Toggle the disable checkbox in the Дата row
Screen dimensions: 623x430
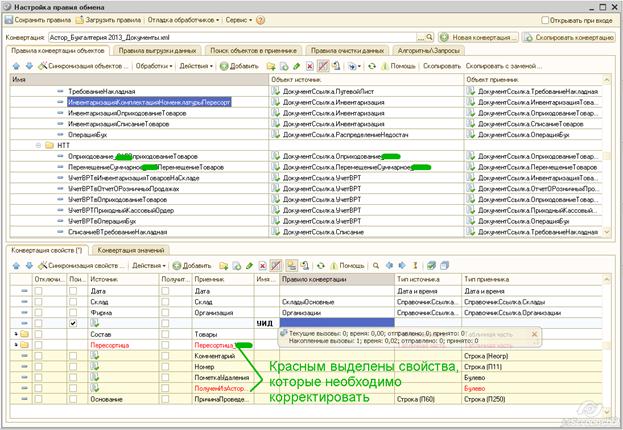click(x=38, y=291)
